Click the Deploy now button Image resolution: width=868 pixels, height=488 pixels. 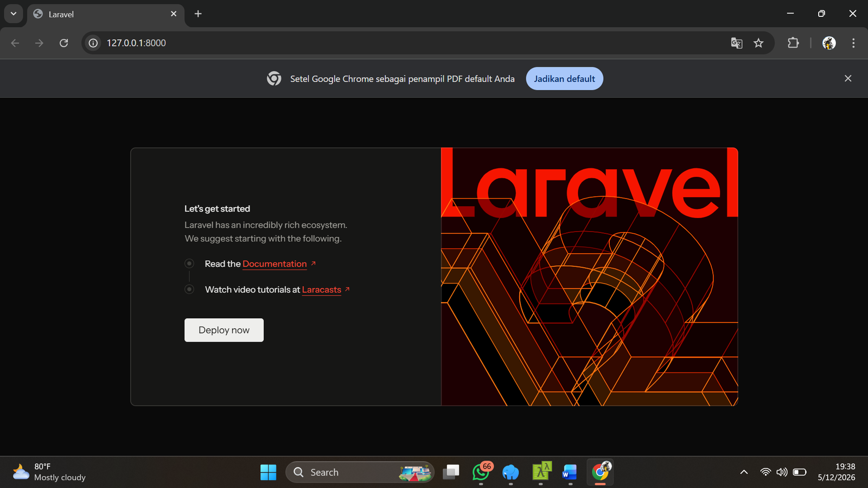(x=224, y=330)
